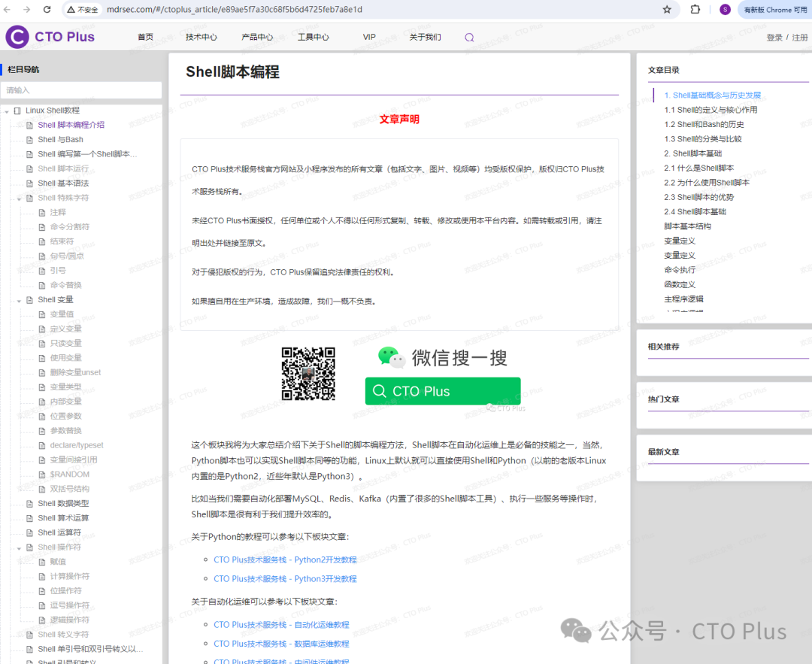Image resolution: width=812 pixels, height=664 pixels.
Task: Collapse the Shell 特殊字符 tree node
Action: pyautogui.click(x=19, y=199)
